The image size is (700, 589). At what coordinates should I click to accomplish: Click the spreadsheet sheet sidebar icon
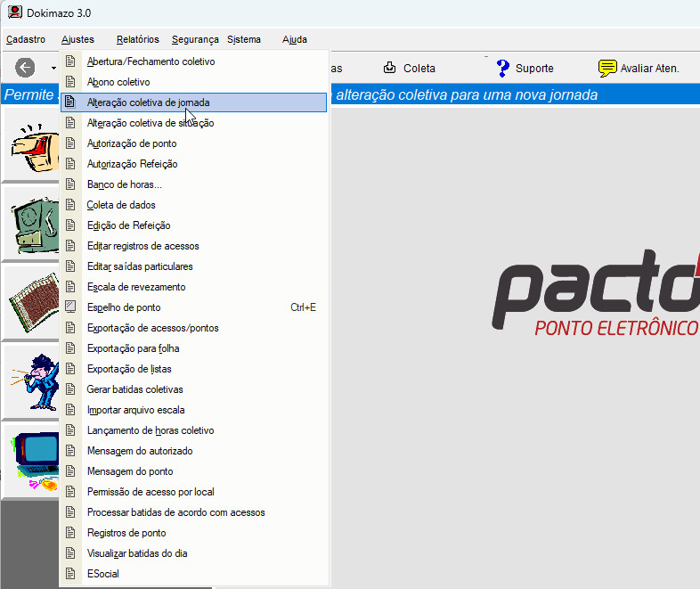tap(32, 300)
